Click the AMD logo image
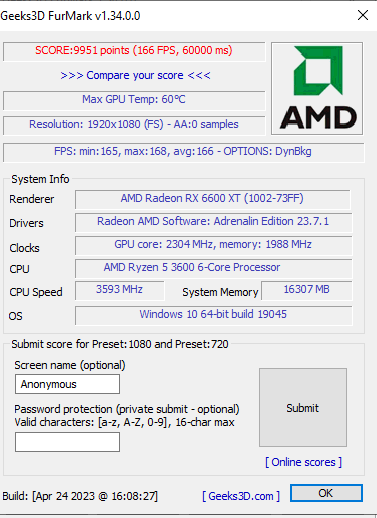377x518 pixels. pos(317,88)
